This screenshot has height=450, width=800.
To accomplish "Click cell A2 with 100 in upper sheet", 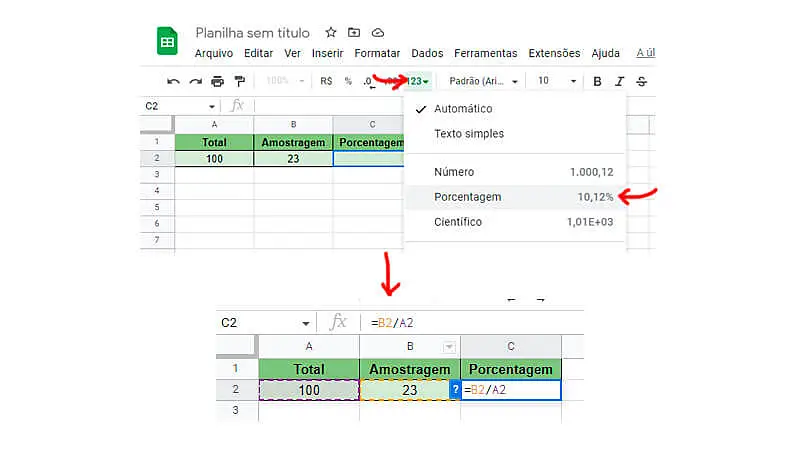I will (x=214, y=159).
